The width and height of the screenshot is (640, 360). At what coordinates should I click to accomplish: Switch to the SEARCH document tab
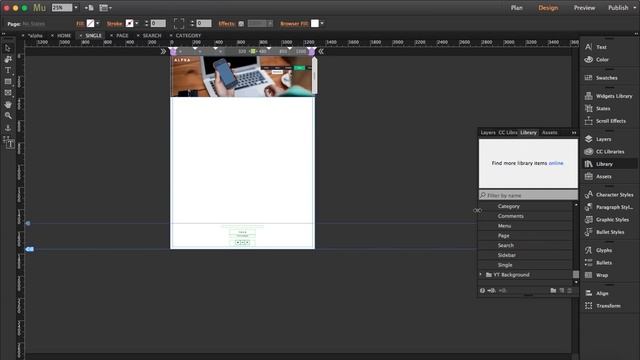(152, 36)
